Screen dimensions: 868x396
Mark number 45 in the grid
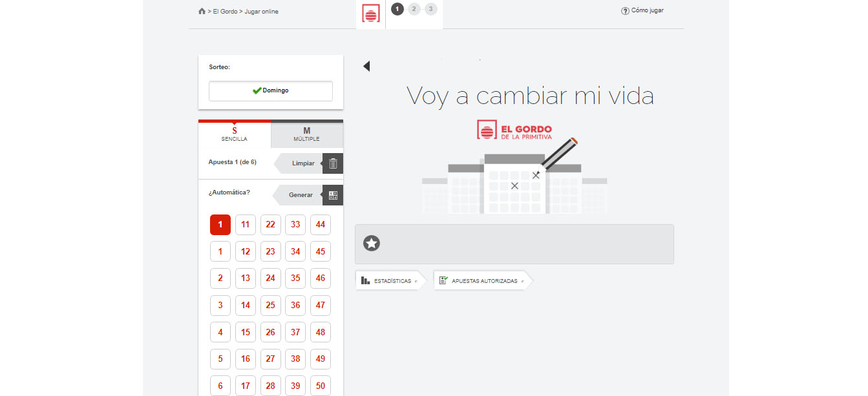pyautogui.click(x=321, y=251)
